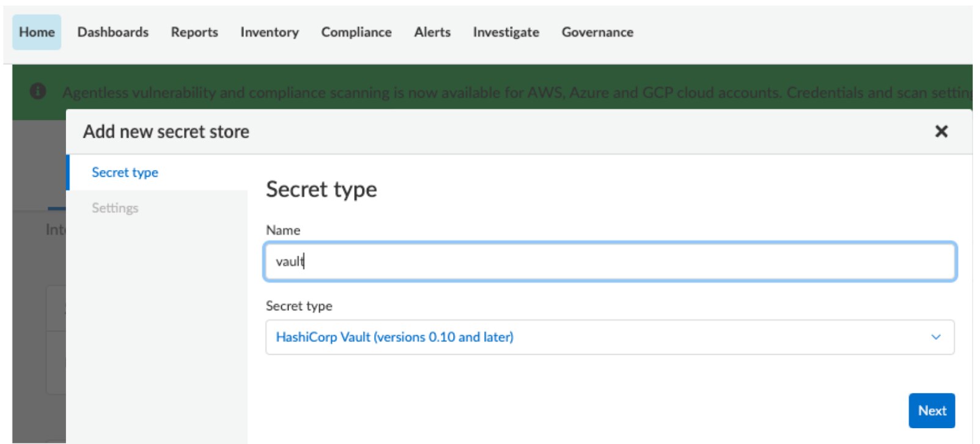Go to the Home tab
The height and width of the screenshot is (444, 980).
[x=37, y=32]
